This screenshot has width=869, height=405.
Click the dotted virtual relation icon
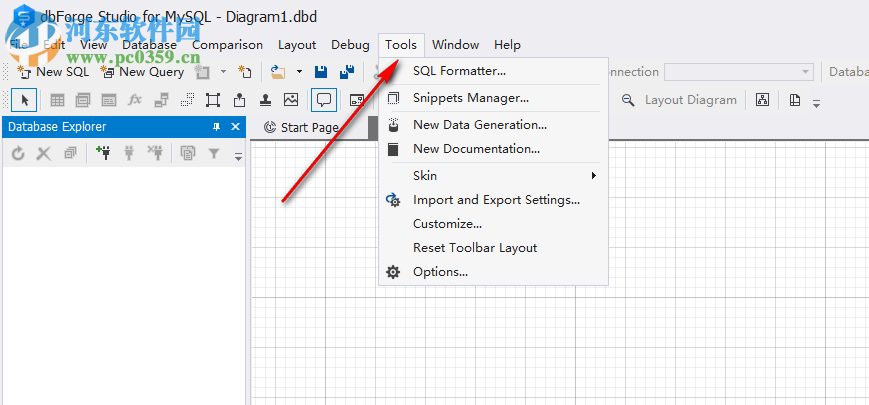coord(187,100)
